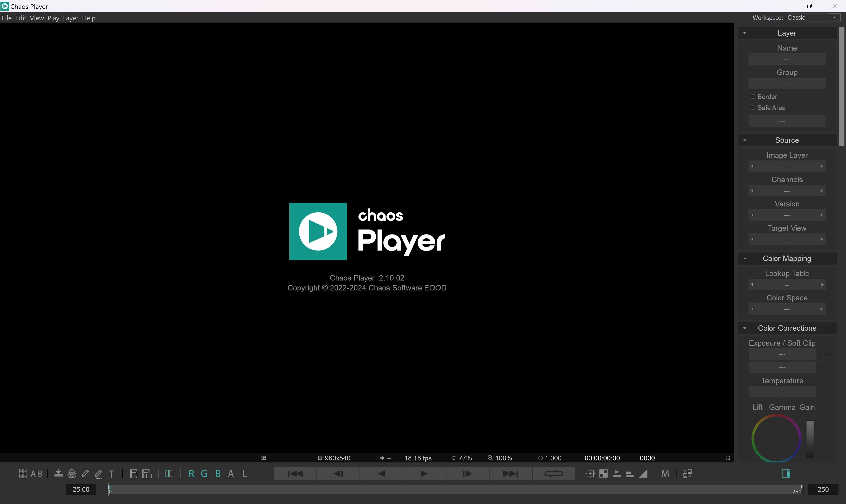Click the Lift Gamma Gain color wheel

coord(776,438)
